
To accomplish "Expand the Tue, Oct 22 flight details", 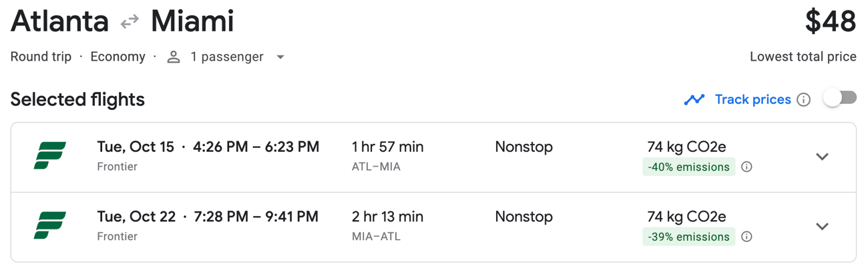I will point(822,227).
